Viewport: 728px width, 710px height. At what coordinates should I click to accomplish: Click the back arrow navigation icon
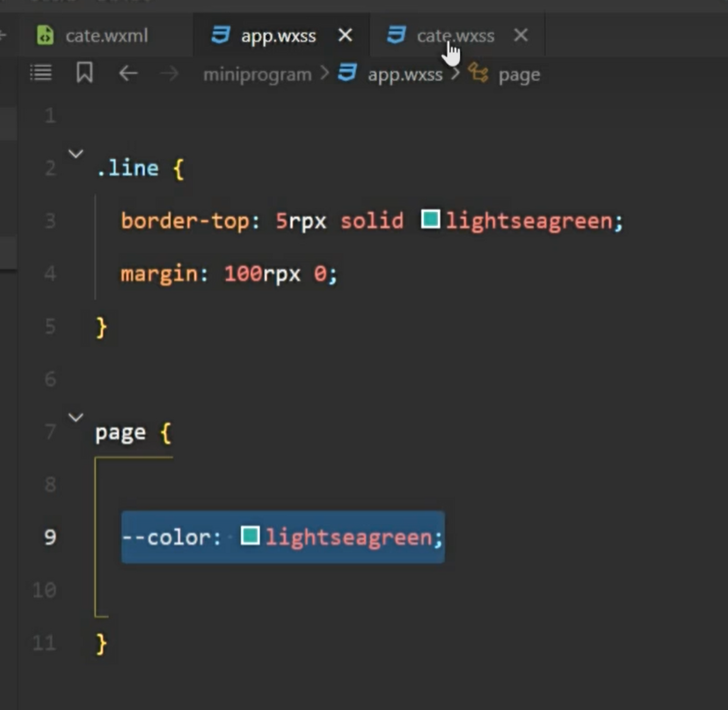(x=128, y=74)
